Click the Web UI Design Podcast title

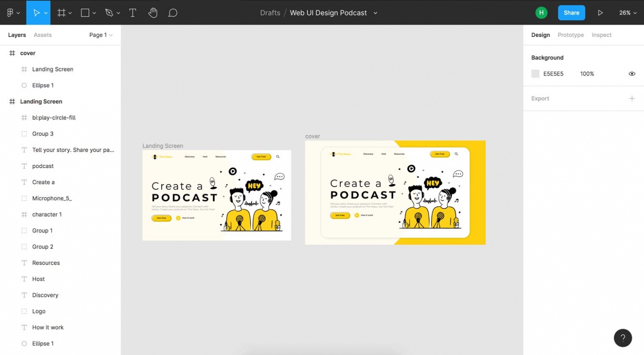click(x=328, y=13)
